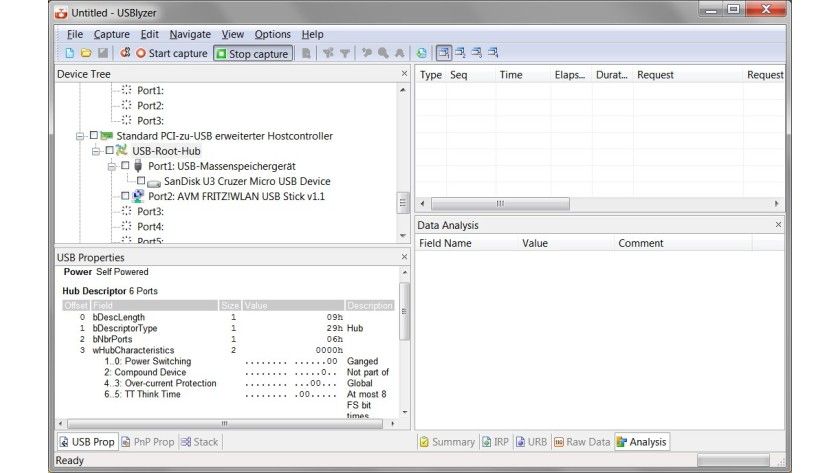The width and height of the screenshot is (840, 473).
Task: Click the dotted port icon beside Port4
Action: click(x=126, y=226)
